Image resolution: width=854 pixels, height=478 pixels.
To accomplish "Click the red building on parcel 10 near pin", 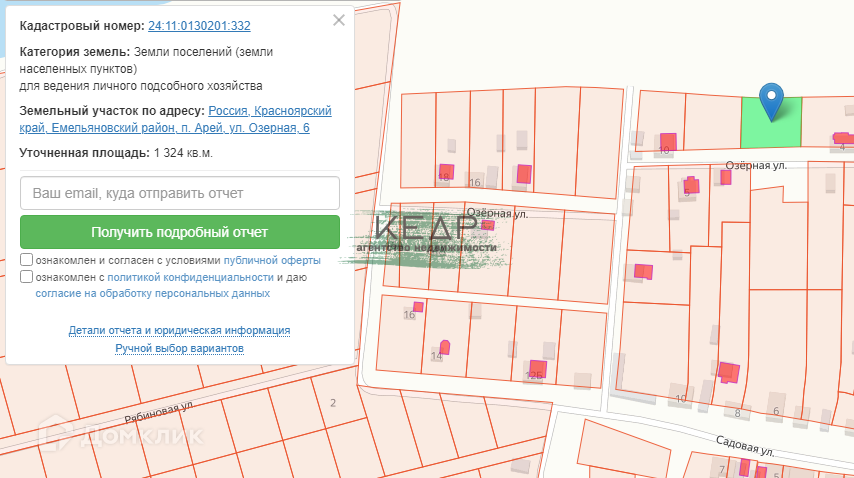I will [668, 142].
